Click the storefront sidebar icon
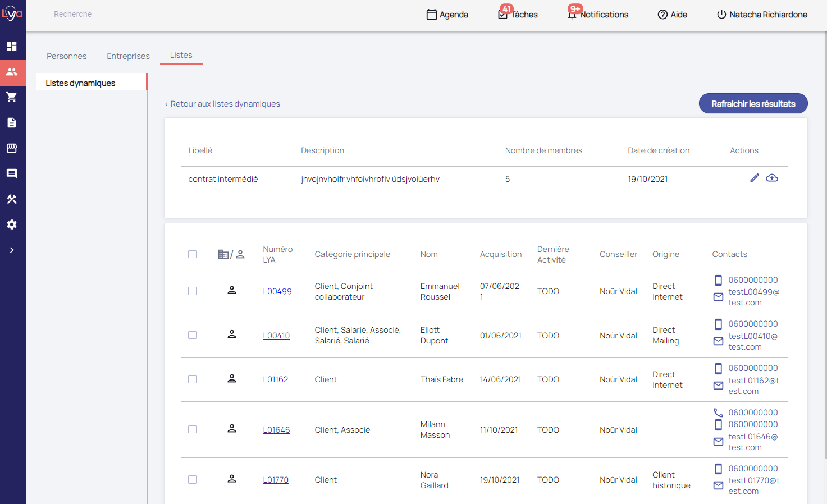The image size is (827, 504). point(12,148)
